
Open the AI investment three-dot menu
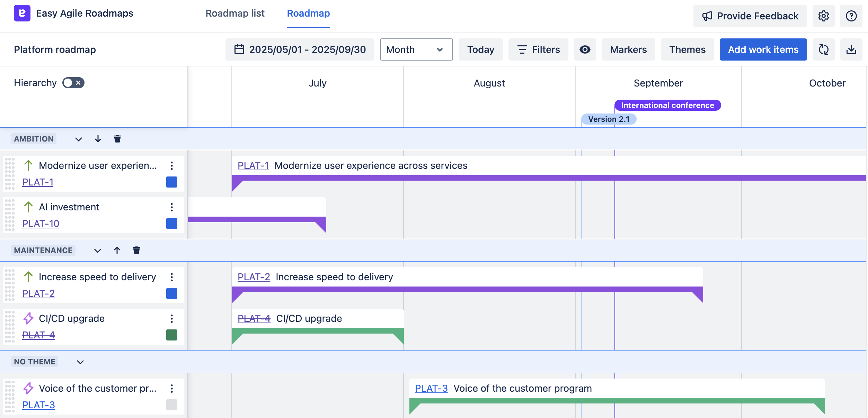point(172,207)
